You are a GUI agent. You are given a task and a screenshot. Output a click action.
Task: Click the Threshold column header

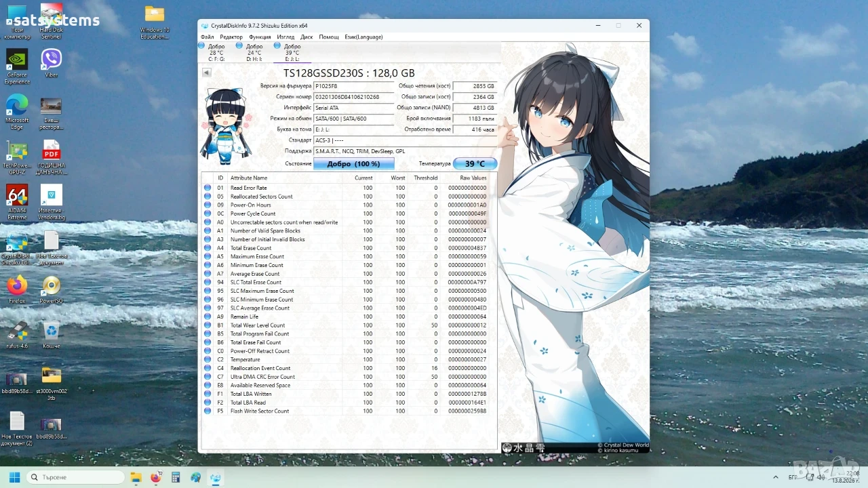pyautogui.click(x=426, y=178)
